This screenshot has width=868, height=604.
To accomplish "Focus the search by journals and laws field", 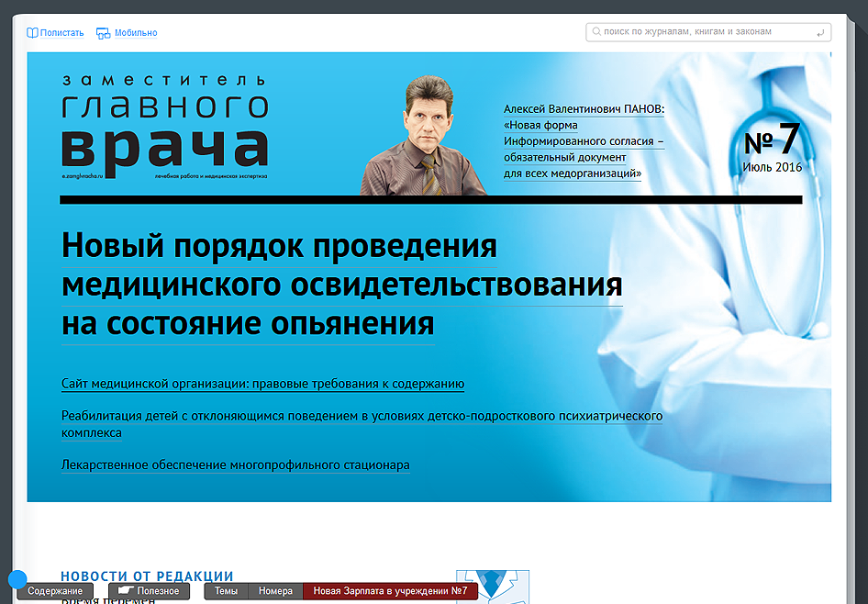I will pos(707,32).
